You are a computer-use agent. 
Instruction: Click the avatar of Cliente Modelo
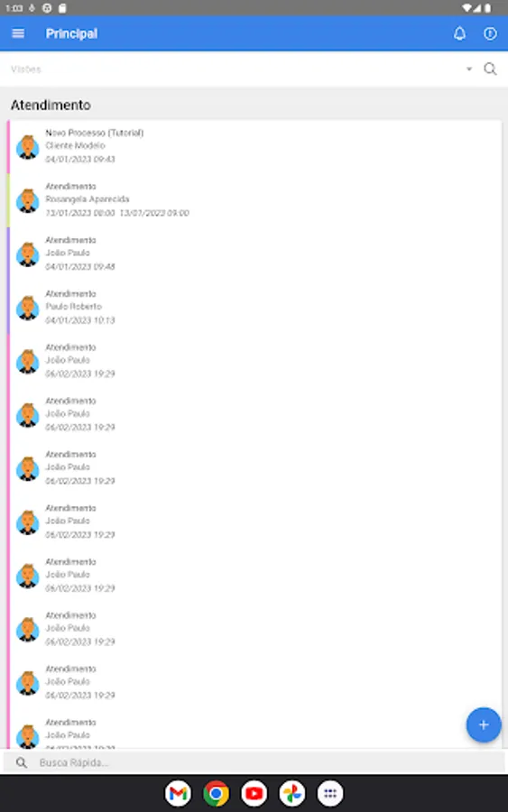coord(27,147)
